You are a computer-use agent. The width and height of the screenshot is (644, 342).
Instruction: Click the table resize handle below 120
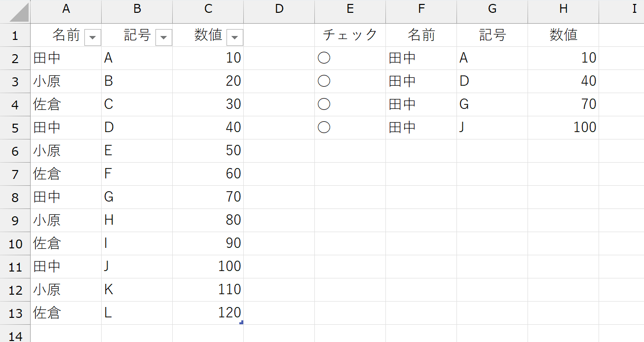pos(241,322)
